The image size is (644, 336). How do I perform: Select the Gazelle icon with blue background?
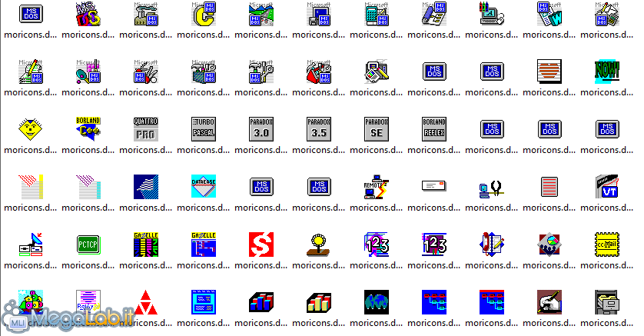click(204, 245)
